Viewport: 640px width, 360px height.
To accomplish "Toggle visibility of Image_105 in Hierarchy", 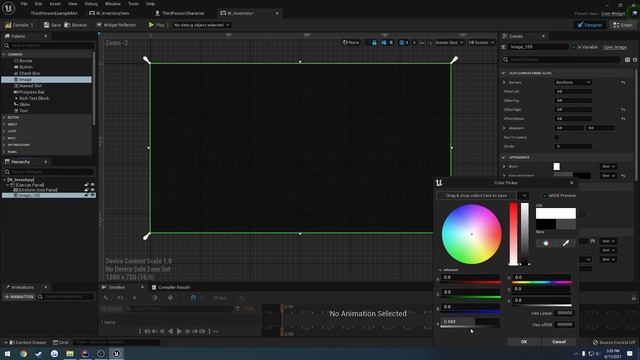I will tap(93, 196).
